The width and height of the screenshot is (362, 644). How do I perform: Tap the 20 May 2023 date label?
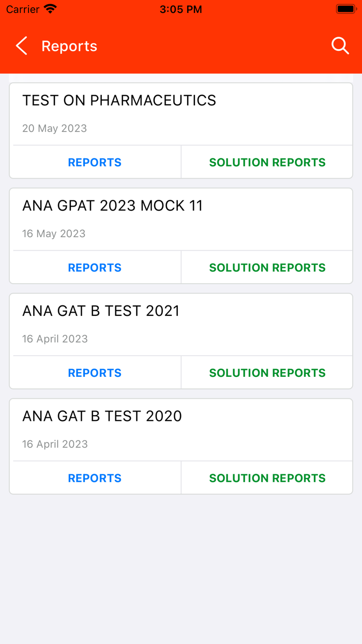click(x=54, y=128)
